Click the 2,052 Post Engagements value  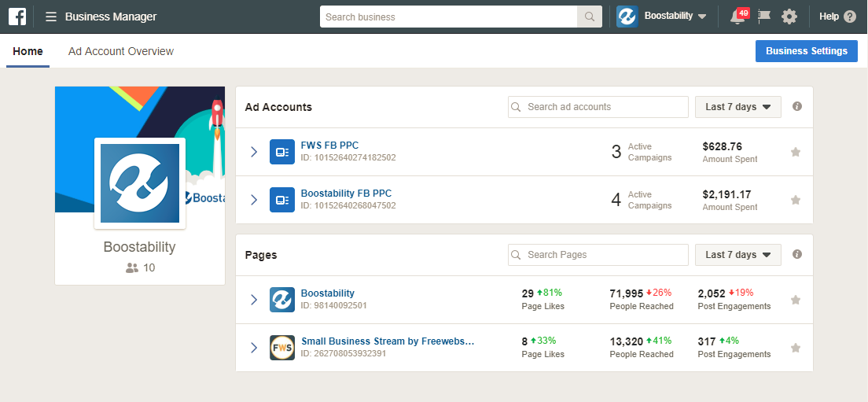712,293
